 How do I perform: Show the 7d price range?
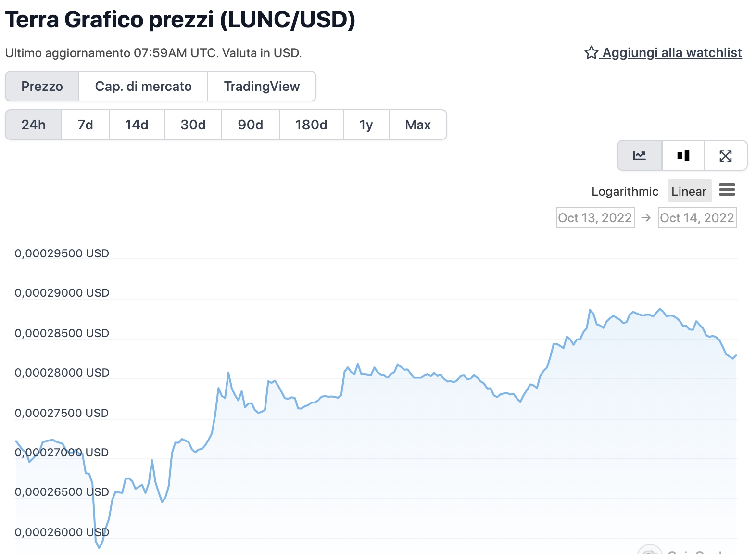pyautogui.click(x=86, y=125)
